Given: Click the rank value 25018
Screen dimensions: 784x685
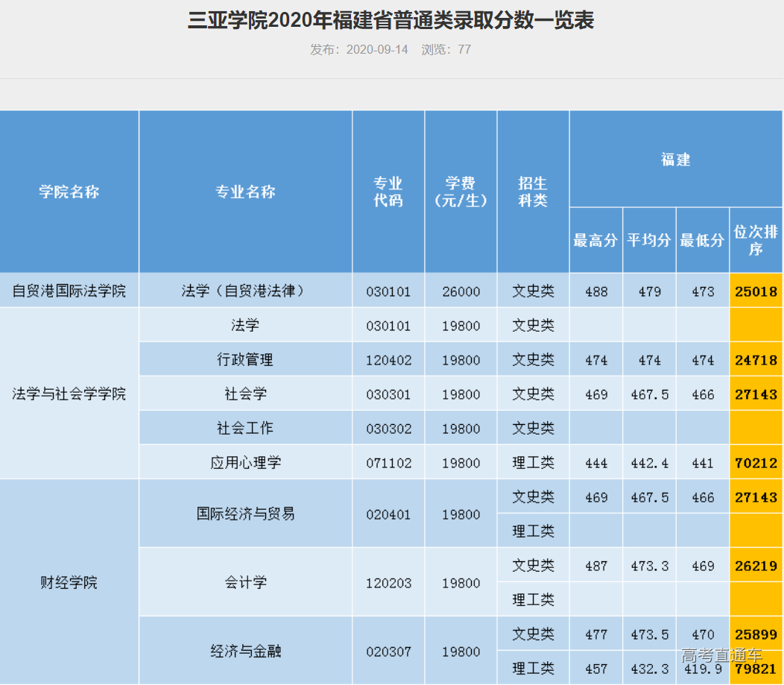Looking at the screenshot, I should (x=756, y=291).
